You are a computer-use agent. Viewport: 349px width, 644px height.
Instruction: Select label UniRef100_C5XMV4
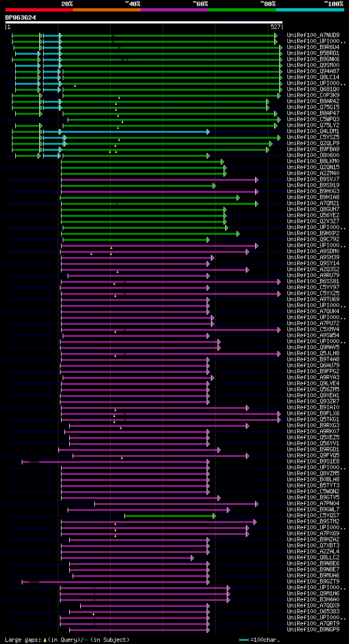pos(313,330)
